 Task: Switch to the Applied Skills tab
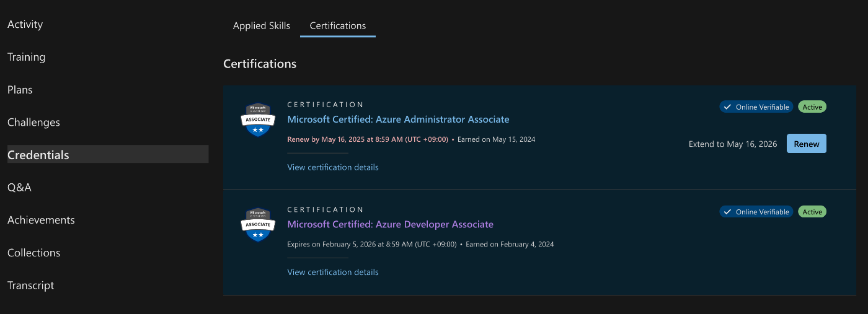point(262,26)
